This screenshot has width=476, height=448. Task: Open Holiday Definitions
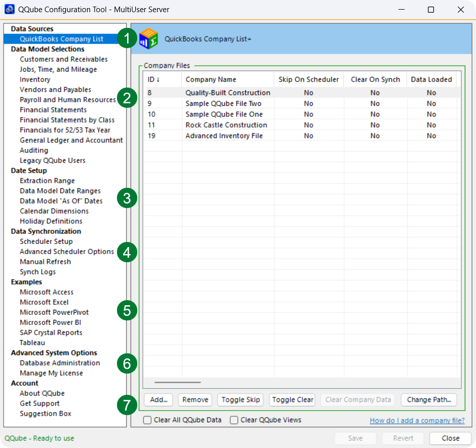coord(51,221)
